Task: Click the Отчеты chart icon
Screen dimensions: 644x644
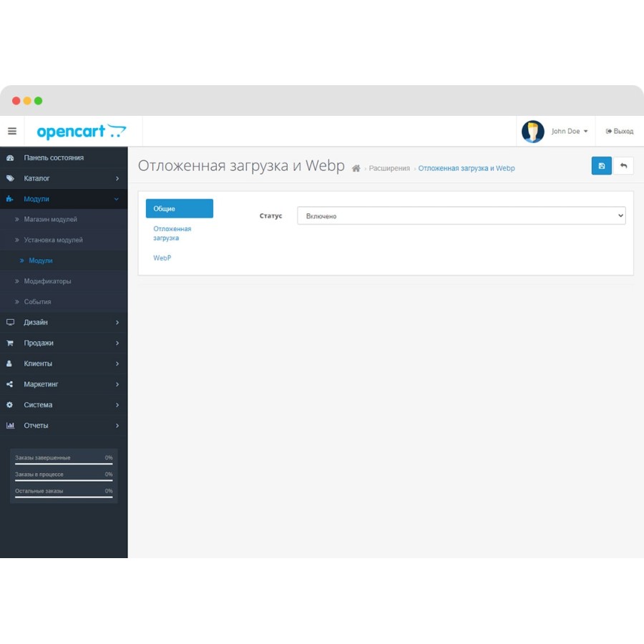Action: coord(10,426)
